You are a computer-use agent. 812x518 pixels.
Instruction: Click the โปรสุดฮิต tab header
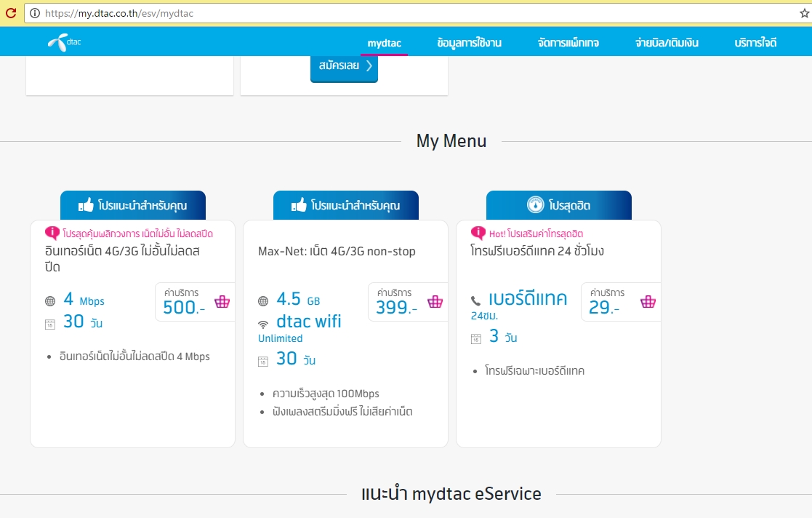pyautogui.click(x=559, y=205)
